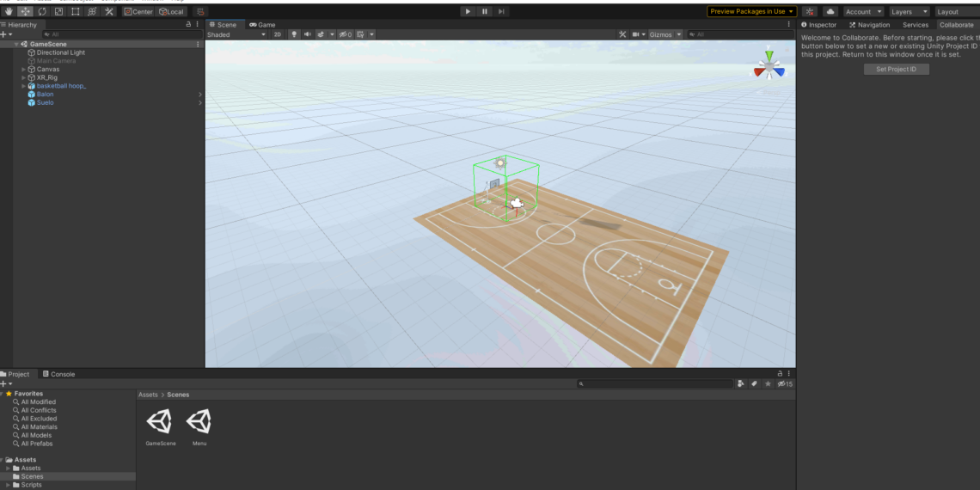The image size is (980, 490).
Task: Select the Transform tool
Action: tap(92, 11)
